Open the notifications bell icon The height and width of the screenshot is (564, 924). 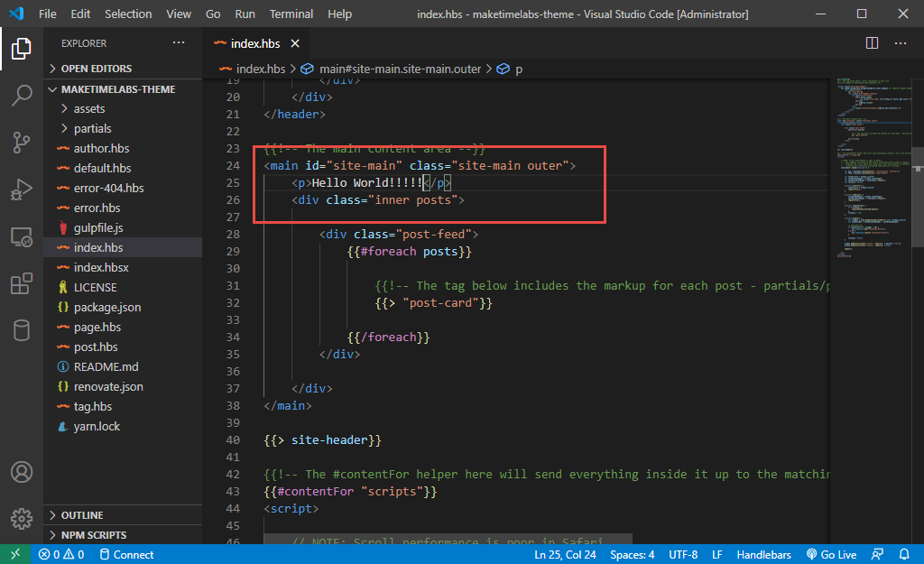click(904, 555)
